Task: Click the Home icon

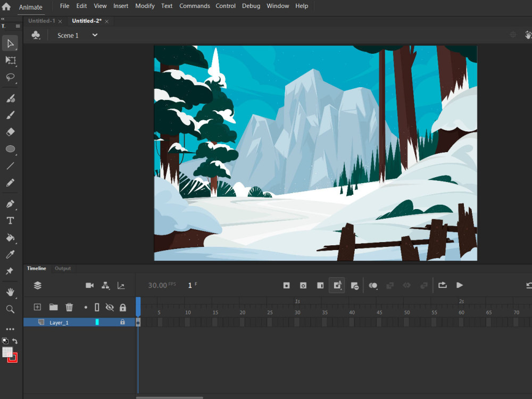Action: pos(6,6)
